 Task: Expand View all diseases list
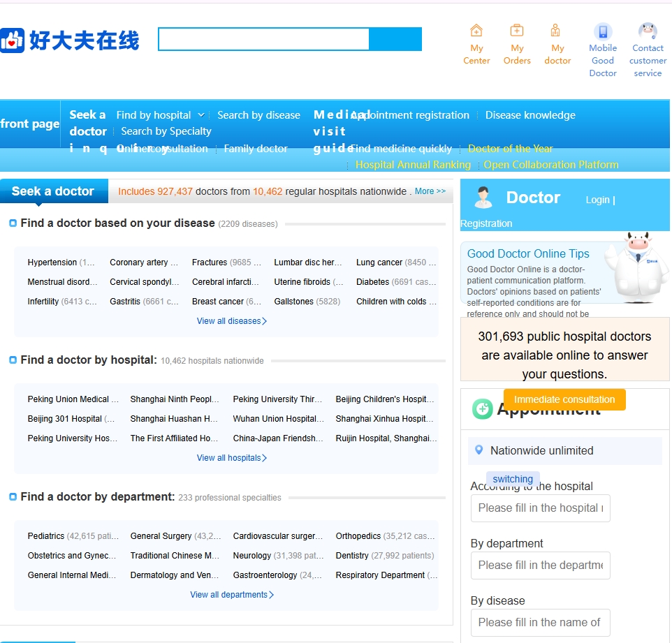[231, 321]
